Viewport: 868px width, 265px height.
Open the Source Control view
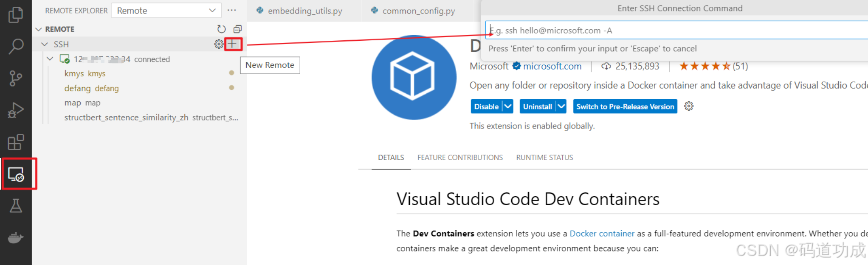[16, 78]
